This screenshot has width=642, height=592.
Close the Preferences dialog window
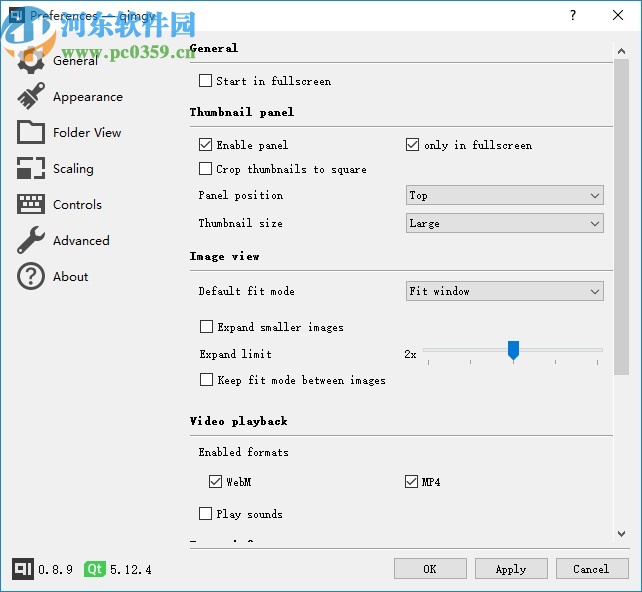(617, 15)
